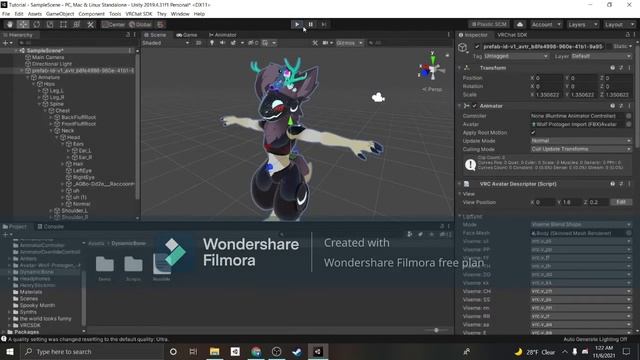Click the Edit button for View Position
This screenshot has height=360, width=640.
pos(621,202)
